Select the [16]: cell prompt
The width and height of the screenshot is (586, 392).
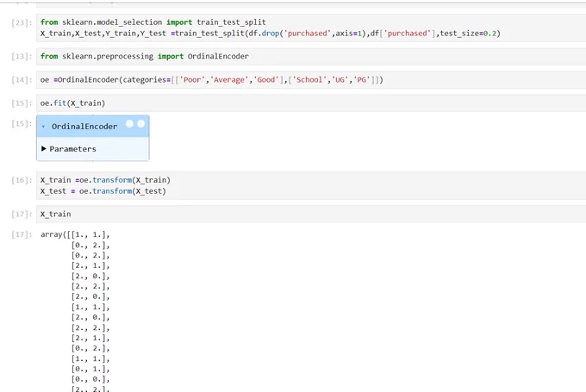(22, 180)
